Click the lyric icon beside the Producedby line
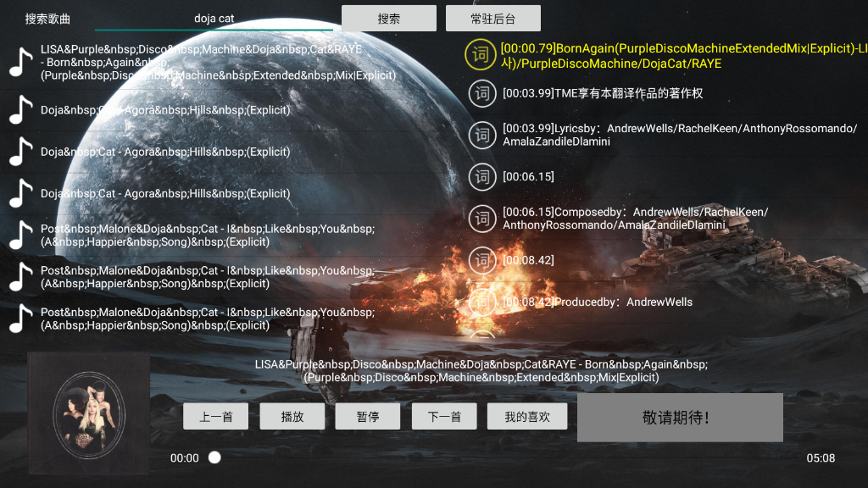868x488 pixels. click(x=481, y=302)
